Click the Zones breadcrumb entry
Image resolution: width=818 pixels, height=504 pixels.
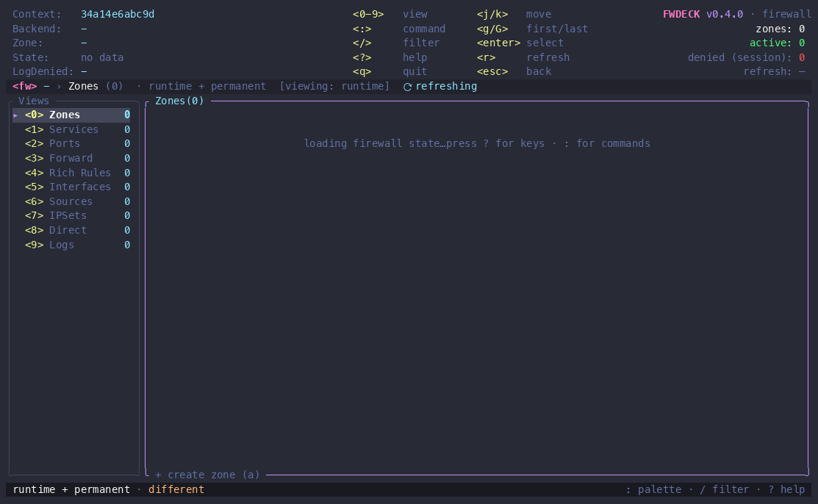84,86
